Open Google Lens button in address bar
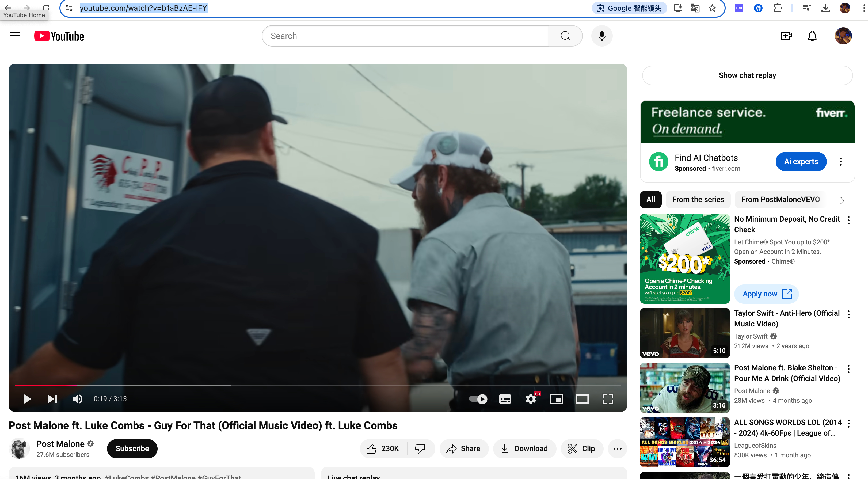Screen dimensions: 868x479 point(629,8)
